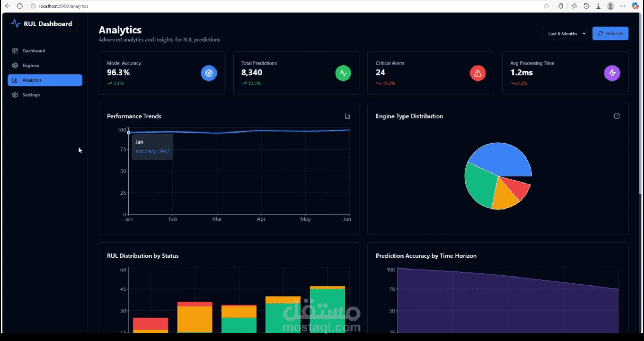The height and width of the screenshot is (341, 644).
Task: Reload the page with browser refresh button
Action: (20, 6)
